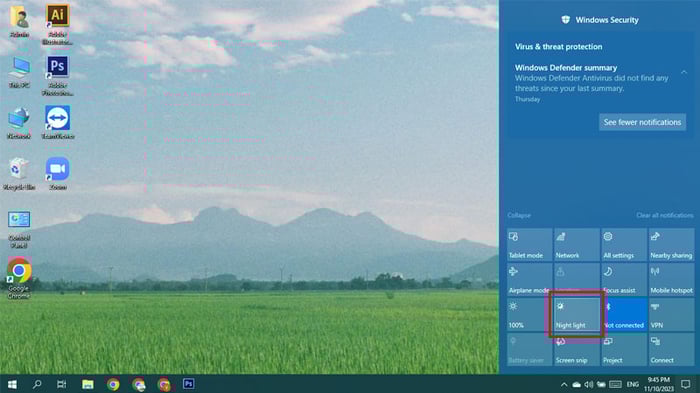
Task: Open This PC on the desktop
Action: pyautogui.click(x=19, y=72)
